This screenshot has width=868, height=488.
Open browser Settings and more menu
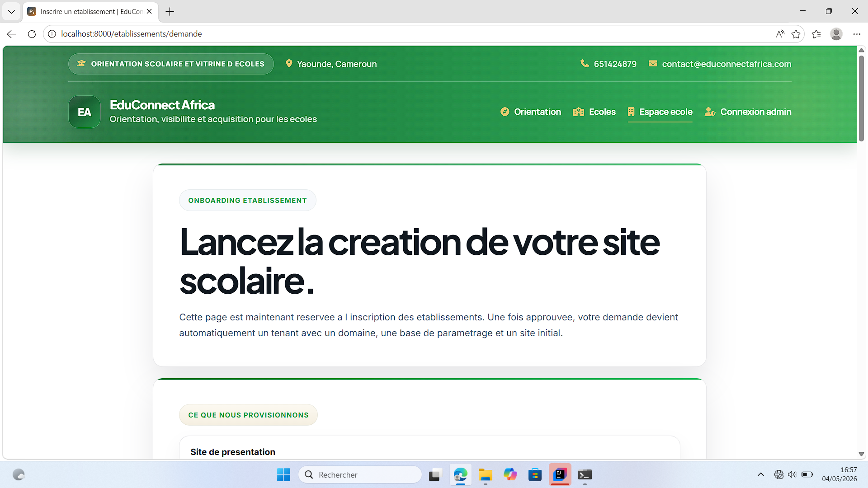[x=857, y=34]
